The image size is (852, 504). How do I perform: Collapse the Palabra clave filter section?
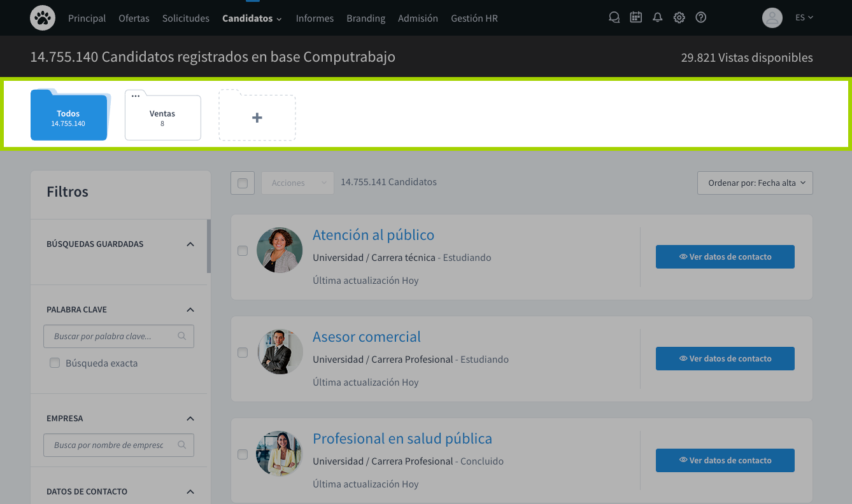(190, 310)
